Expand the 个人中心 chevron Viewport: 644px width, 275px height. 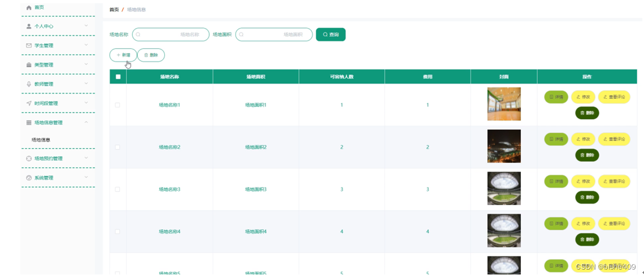click(87, 25)
